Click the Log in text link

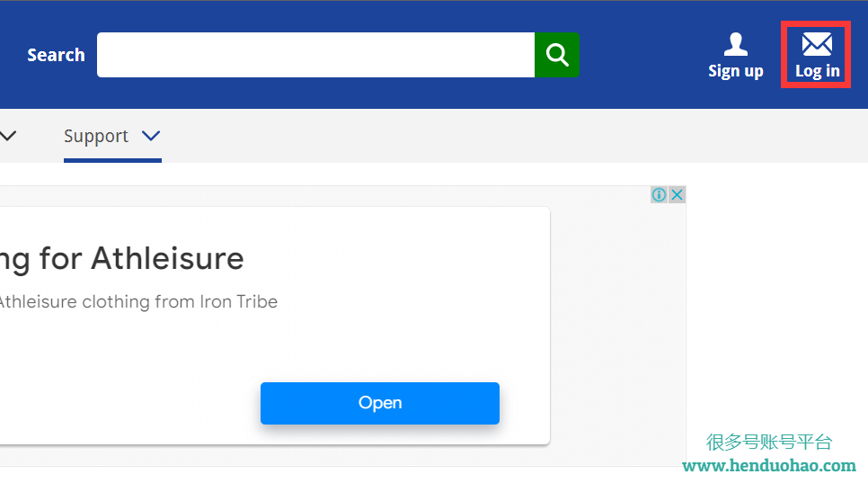tap(817, 71)
